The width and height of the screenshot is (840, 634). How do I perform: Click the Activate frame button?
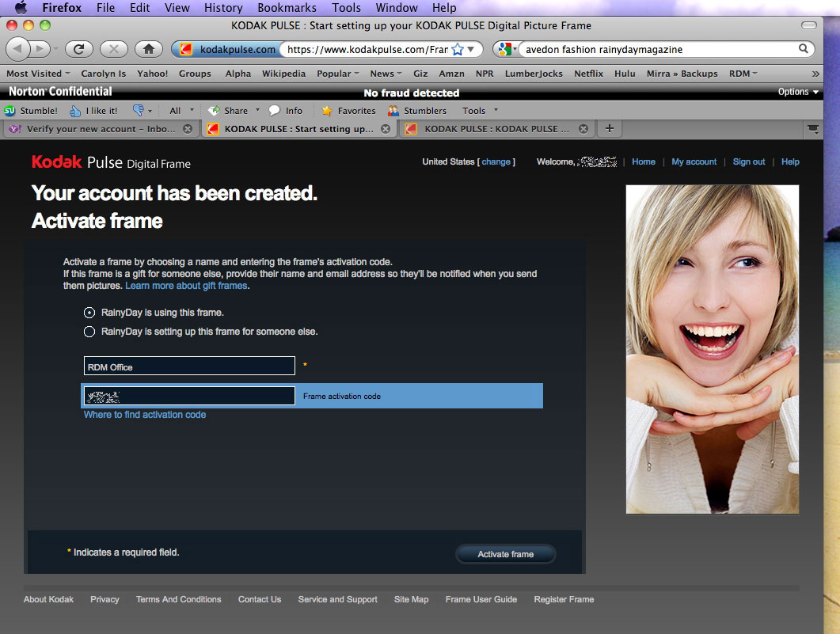pos(506,554)
